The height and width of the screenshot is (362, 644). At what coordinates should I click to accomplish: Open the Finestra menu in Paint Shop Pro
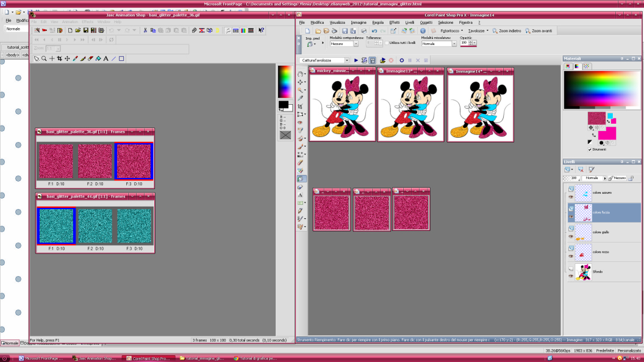(x=465, y=23)
